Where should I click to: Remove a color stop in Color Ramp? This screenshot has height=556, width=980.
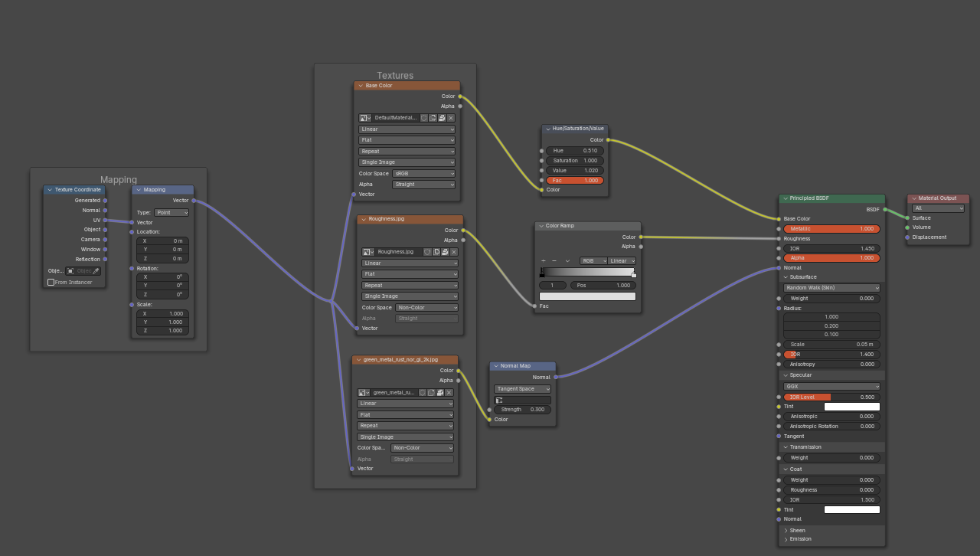[554, 261]
